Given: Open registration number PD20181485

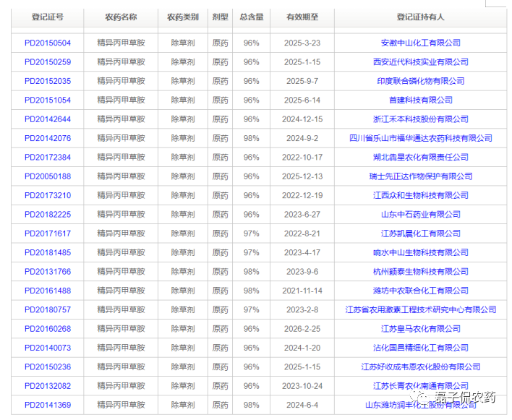Looking at the screenshot, I should (x=48, y=252).
